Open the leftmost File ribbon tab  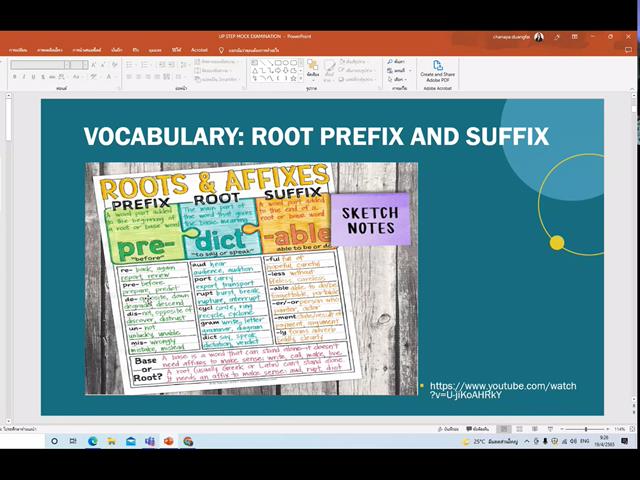18,50
